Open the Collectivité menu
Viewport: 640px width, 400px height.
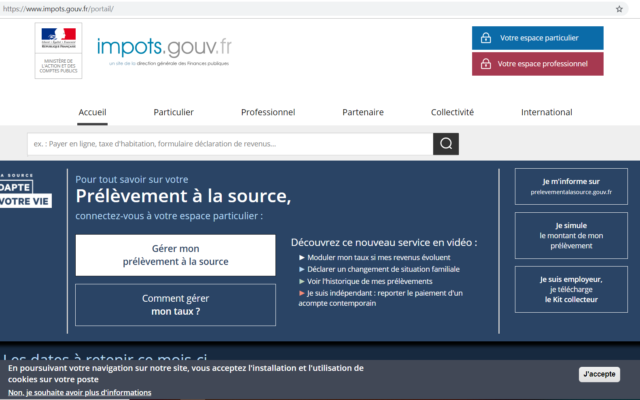point(452,112)
